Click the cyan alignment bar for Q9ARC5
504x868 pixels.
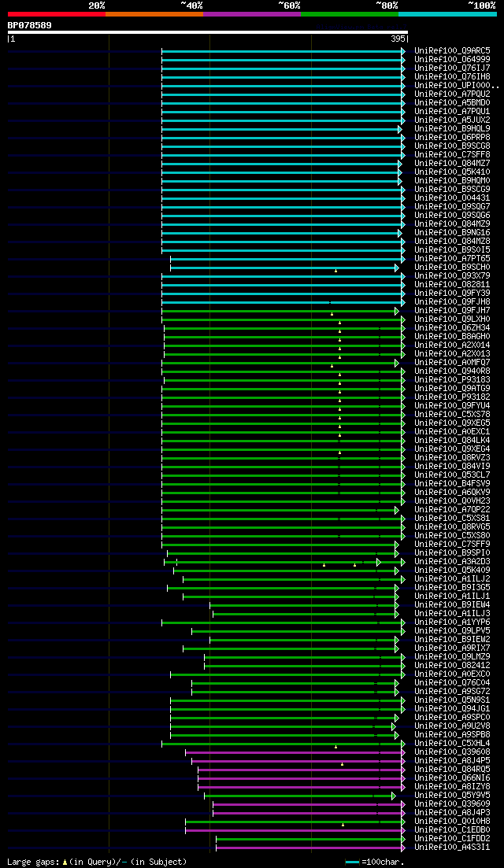click(x=283, y=51)
